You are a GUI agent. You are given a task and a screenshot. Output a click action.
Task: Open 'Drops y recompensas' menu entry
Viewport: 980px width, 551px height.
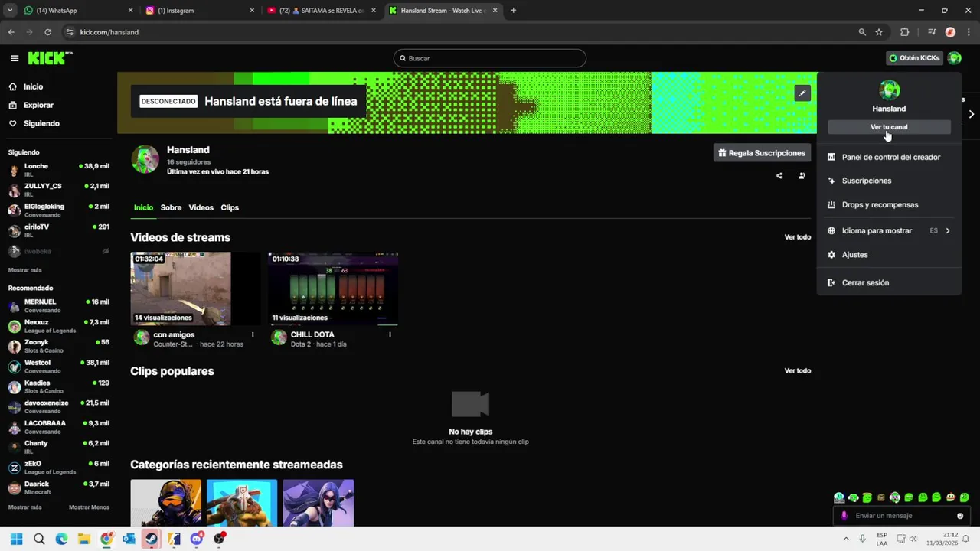(889, 204)
